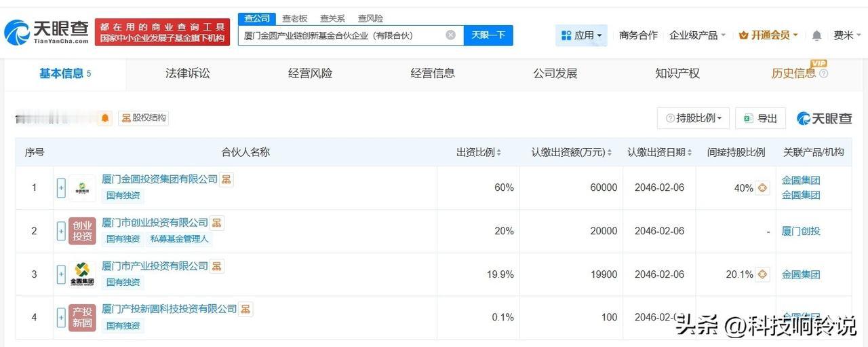The width and height of the screenshot is (868, 347).
Task: Open 股权结构 equity structure chart
Action: point(143,118)
